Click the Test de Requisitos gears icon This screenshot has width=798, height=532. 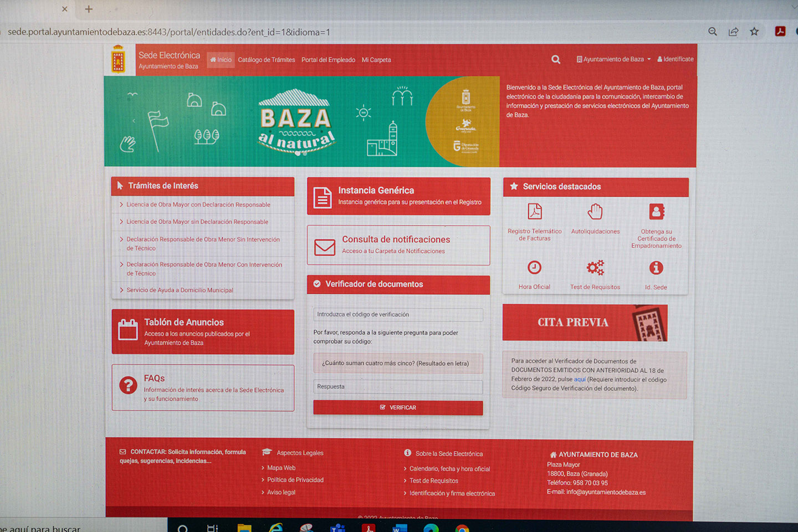[x=595, y=268]
